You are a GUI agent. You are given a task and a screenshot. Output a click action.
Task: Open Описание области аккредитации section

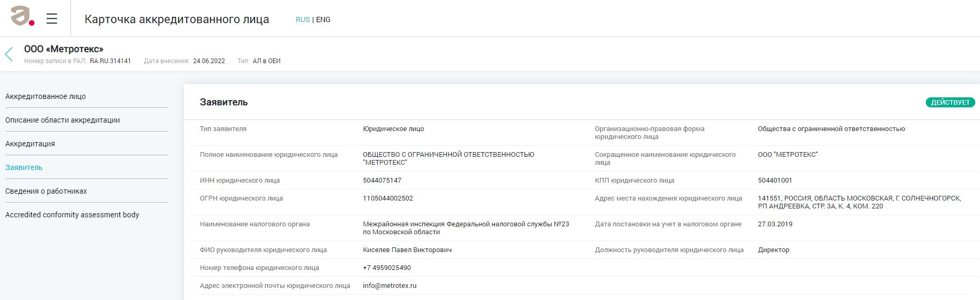(63, 120)
